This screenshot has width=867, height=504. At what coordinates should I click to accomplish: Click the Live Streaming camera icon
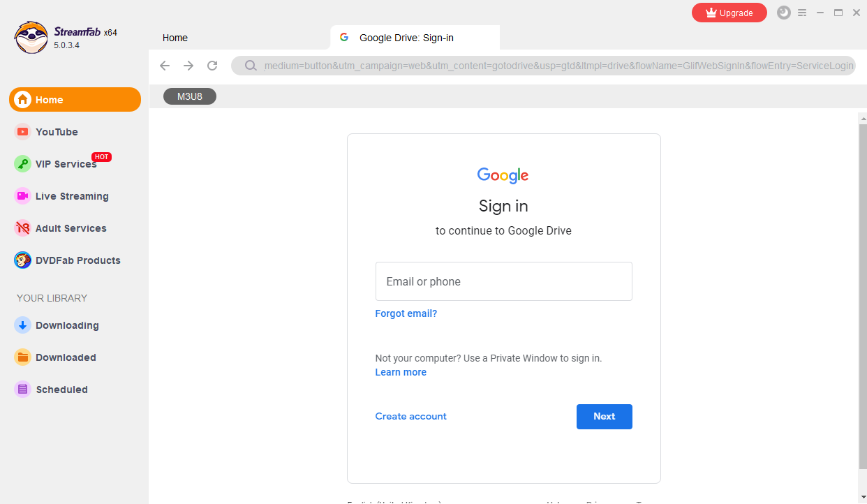pyautogui.click(x=23, y=196)
